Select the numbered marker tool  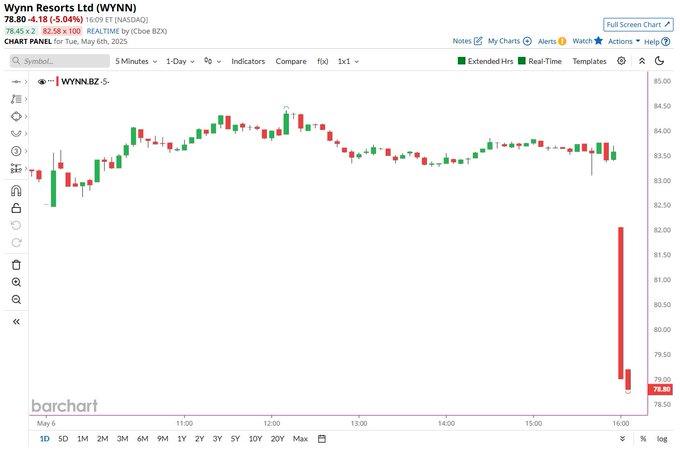[16, 151]
